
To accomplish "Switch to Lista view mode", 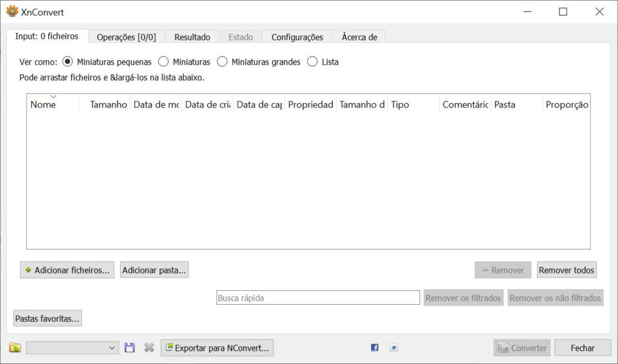I will pos(313,62).
